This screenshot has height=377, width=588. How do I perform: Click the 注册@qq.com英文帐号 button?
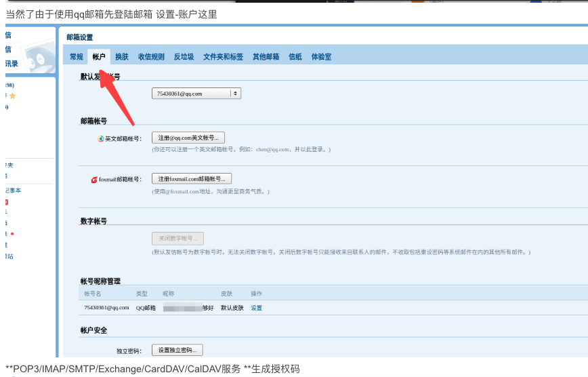[x=188, y=138]
